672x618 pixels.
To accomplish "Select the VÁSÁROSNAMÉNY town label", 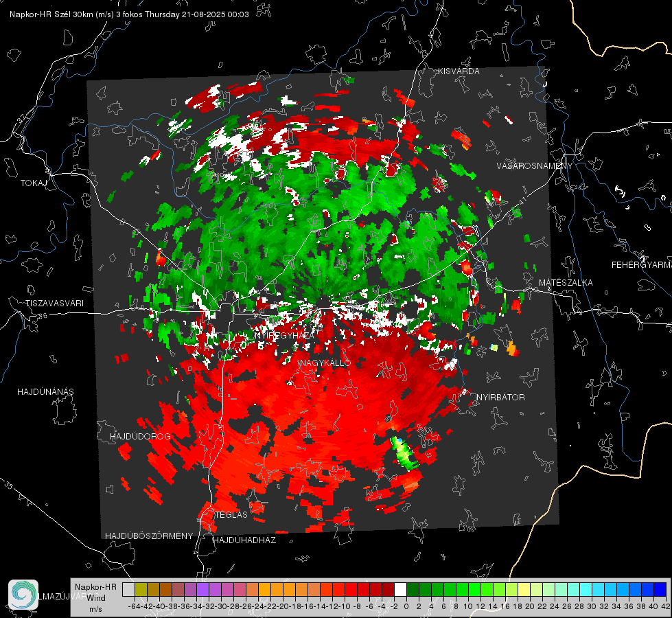I will (535, 166).
